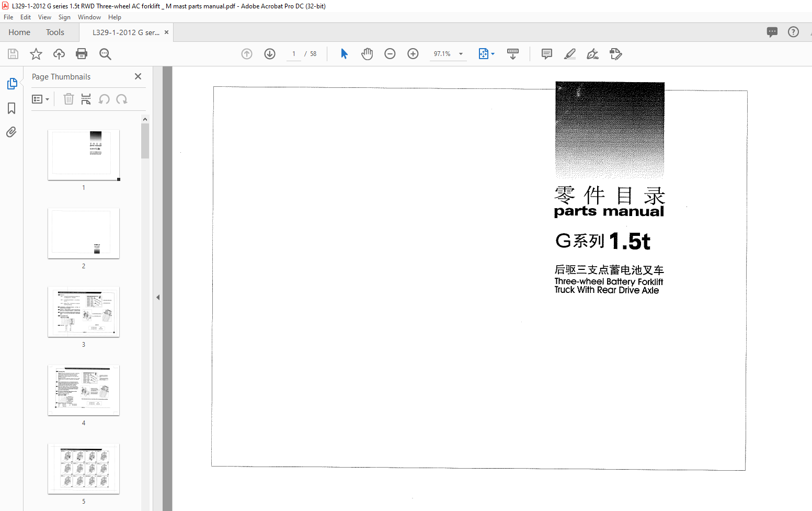Add a sticky note comment
812x511 pixels.
(547, 54)
